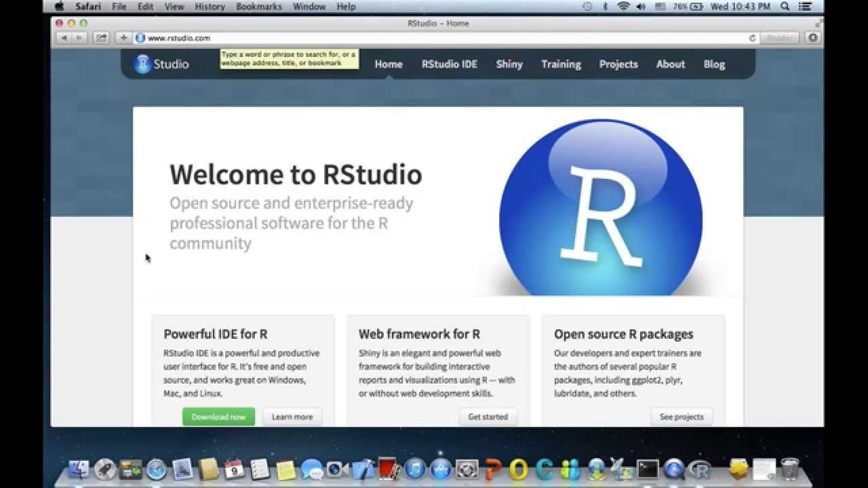This screenshot has width=868, height=488.
Task: Open RStudio IDE navigation link
Action: (450, 64)
